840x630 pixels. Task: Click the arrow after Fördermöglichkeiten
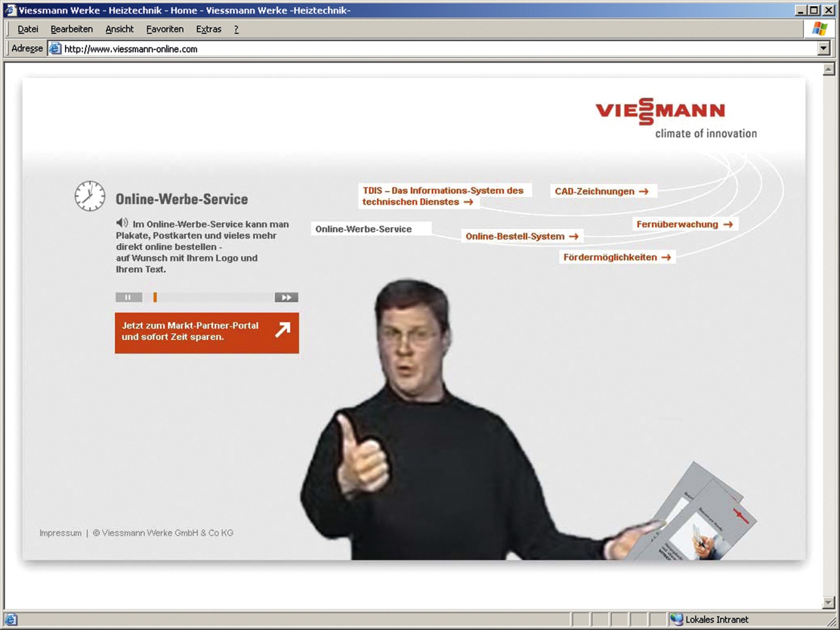pyautogui.click(x=666, y=258)
